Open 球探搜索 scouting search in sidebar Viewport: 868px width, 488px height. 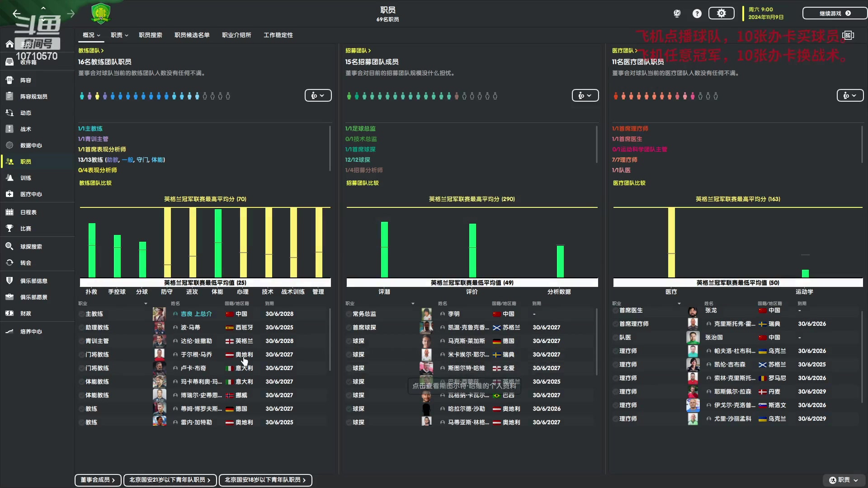coord(31,247)
